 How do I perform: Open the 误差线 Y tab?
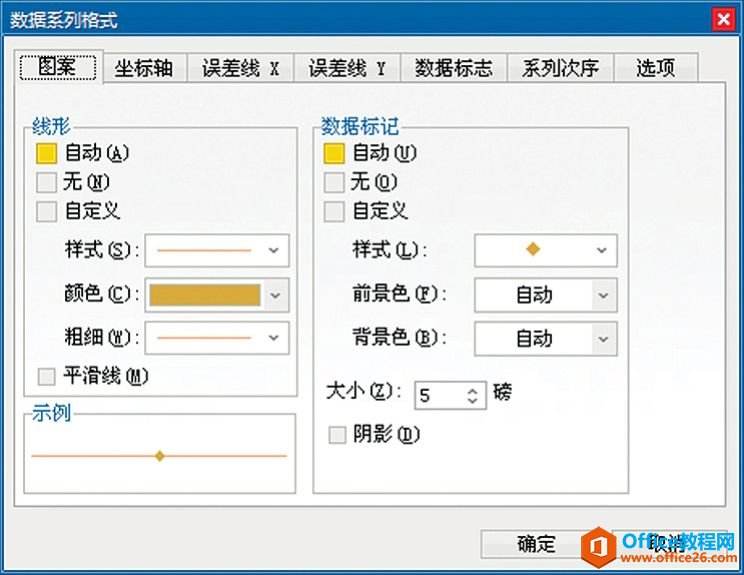[347, 68]
